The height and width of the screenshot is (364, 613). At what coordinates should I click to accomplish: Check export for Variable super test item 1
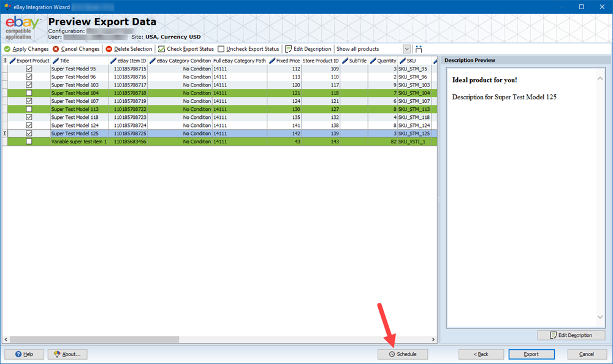click(x=29, y=142)
